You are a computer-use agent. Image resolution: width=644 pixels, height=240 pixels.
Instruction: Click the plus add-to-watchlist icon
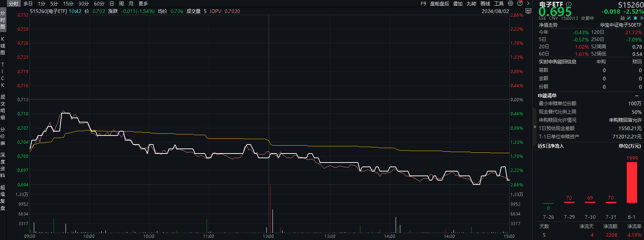(x=641, y=18)
